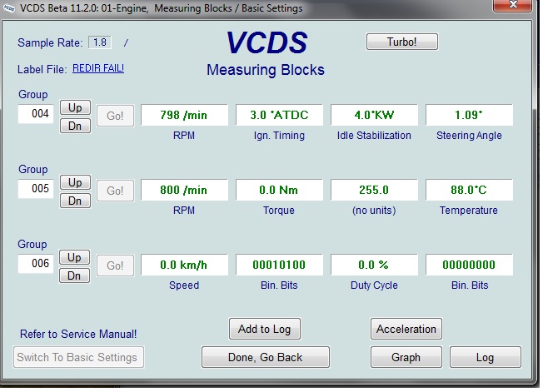Select the 1.09° steering angle value
Viewport: 543px width, 392px height.
coord(469,115)
